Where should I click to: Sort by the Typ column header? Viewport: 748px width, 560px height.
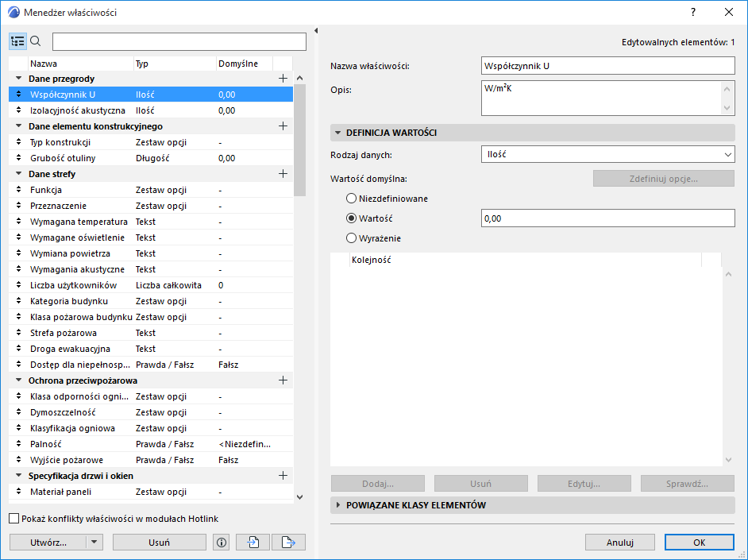(x=175, y=64)
